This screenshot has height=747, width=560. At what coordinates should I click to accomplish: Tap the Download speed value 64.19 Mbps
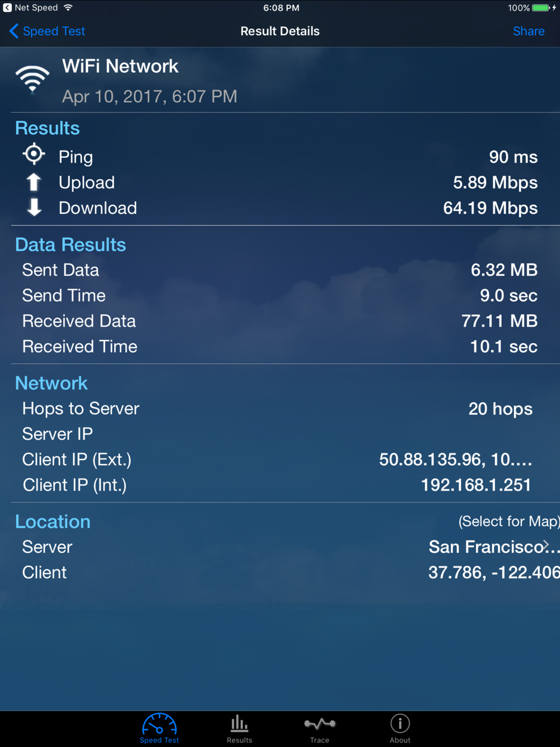coord(490,208)
